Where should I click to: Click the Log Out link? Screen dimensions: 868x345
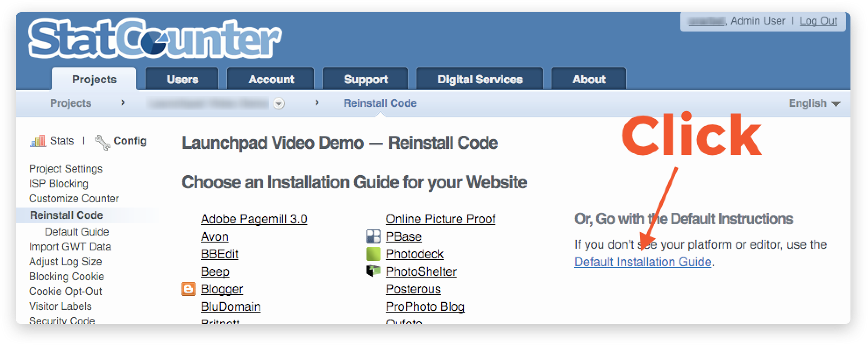818,21
